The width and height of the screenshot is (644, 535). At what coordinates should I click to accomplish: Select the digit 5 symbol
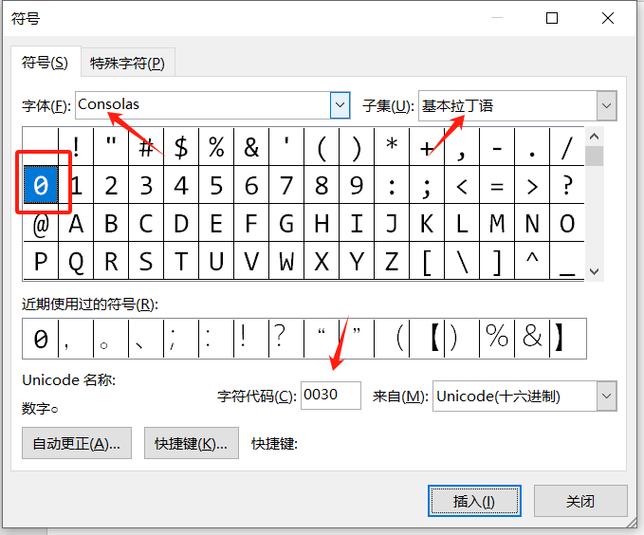(216, 185)
